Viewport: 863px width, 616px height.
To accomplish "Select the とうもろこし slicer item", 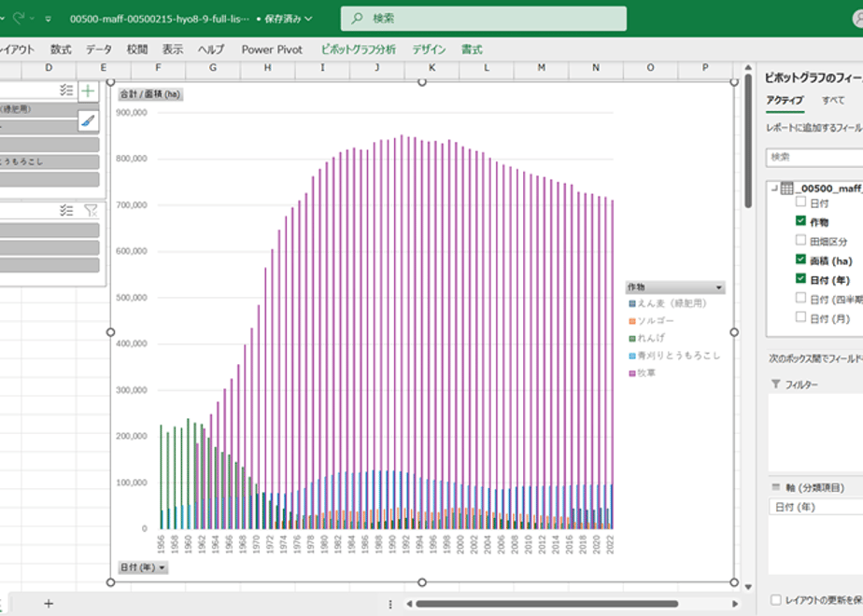I will click(x=50, y=161).
